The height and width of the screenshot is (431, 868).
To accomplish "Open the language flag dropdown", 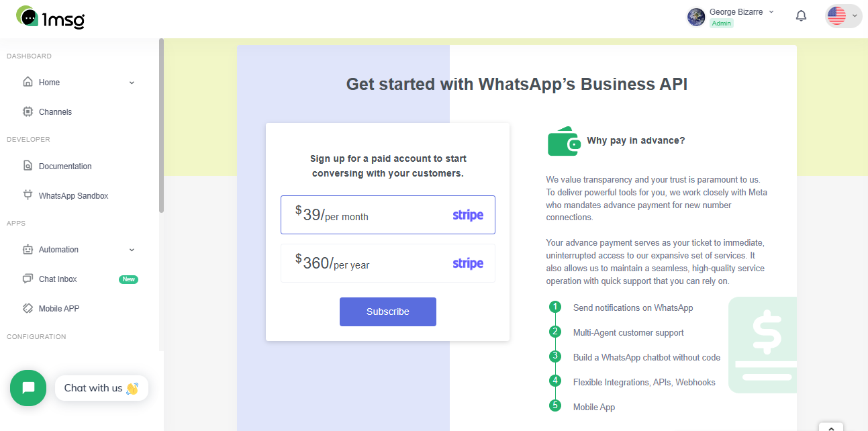I will pos(843,16).
